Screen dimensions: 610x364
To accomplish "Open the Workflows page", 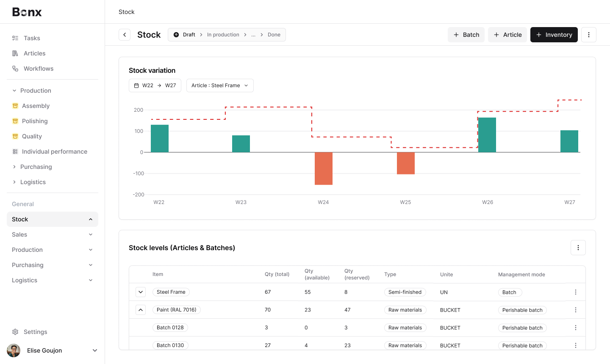I will (38, 69).
